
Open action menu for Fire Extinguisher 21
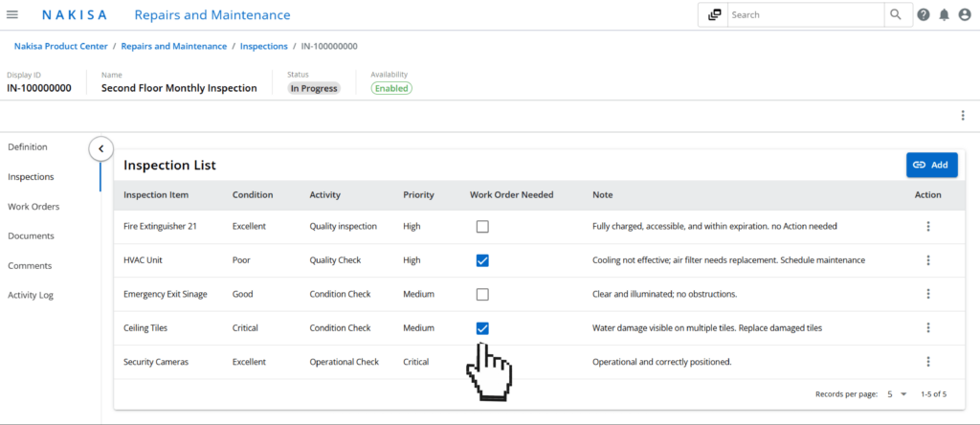click(x=927, y=227)
